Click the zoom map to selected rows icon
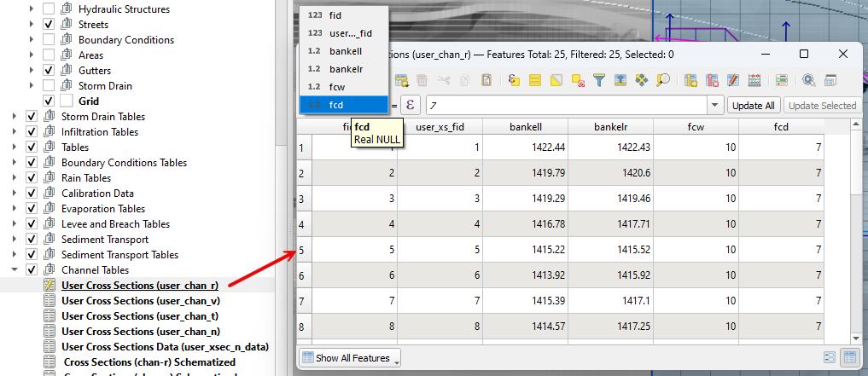This screenshot has height=376, width=868. [x=663, y=80]
